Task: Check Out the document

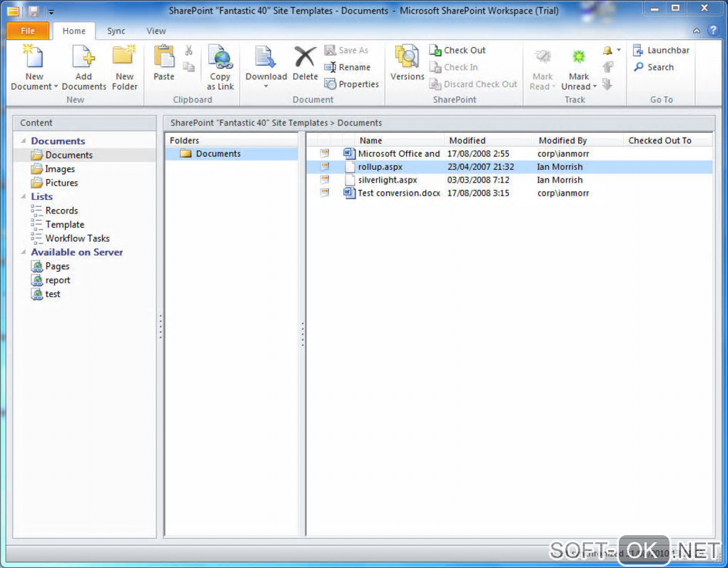Action: click(x=457, y=50)
